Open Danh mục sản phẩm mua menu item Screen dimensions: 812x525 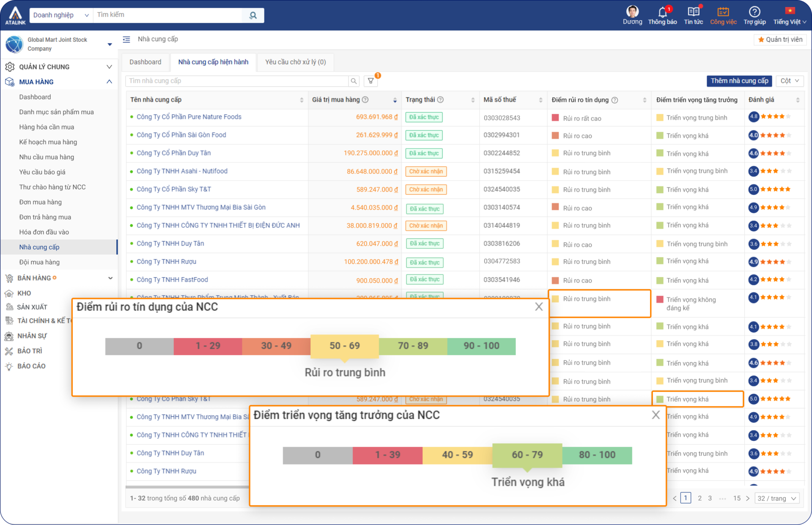56,112
